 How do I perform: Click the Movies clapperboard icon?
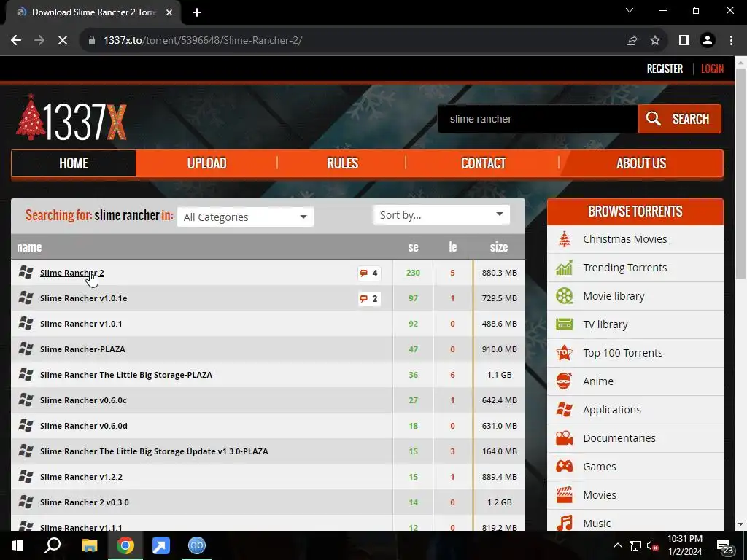click(565, 495)
